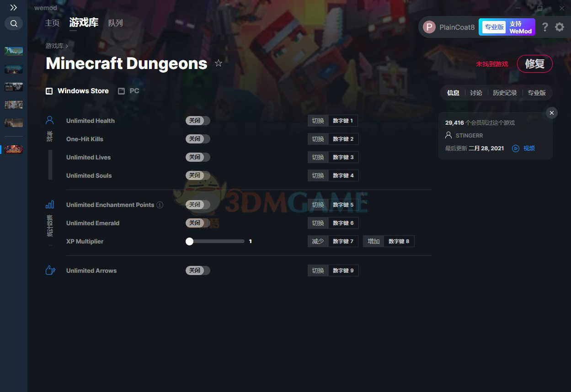Screen dimensions: 571x392
Task: Click 增加 button for XP Multiplier
Action: pyautogui.click(x=374, y=241)
